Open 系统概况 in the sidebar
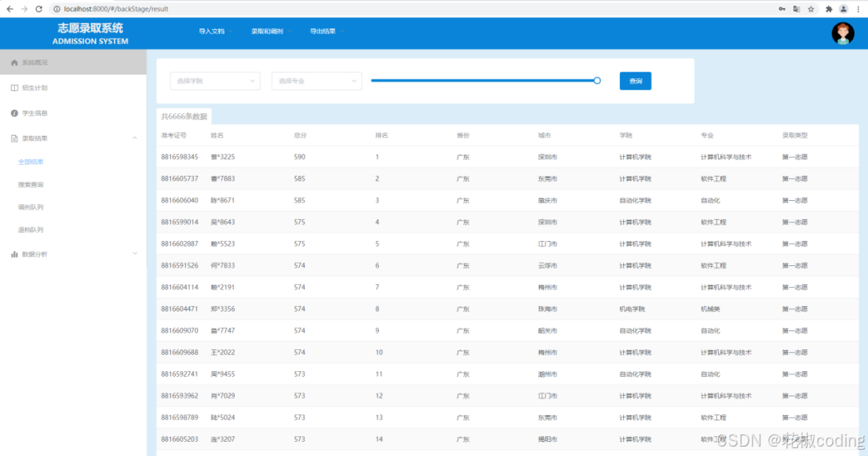The height and width of the screenshot is (456, 868). 73,63
